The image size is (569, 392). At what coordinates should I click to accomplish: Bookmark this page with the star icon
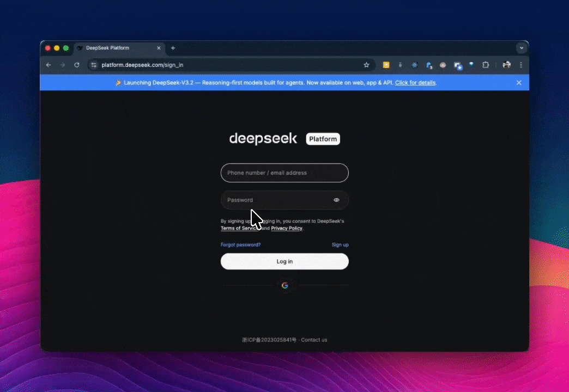click(x=366, y=65)
